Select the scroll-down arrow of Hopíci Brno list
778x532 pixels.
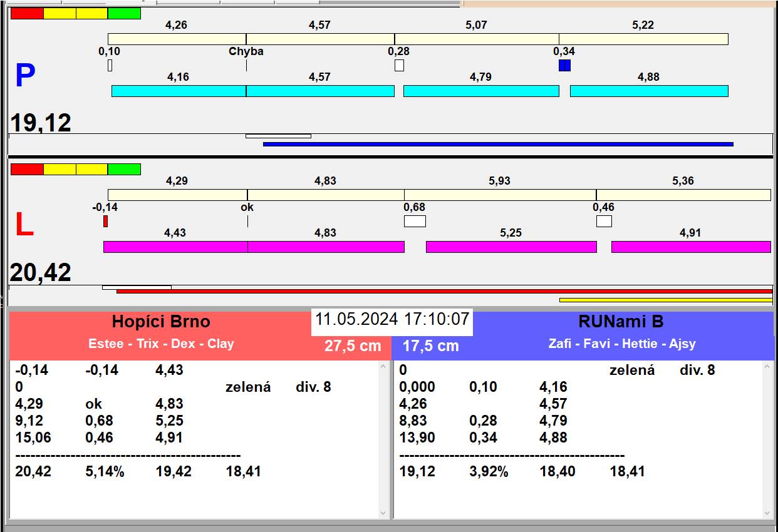(x=383, y=513)
